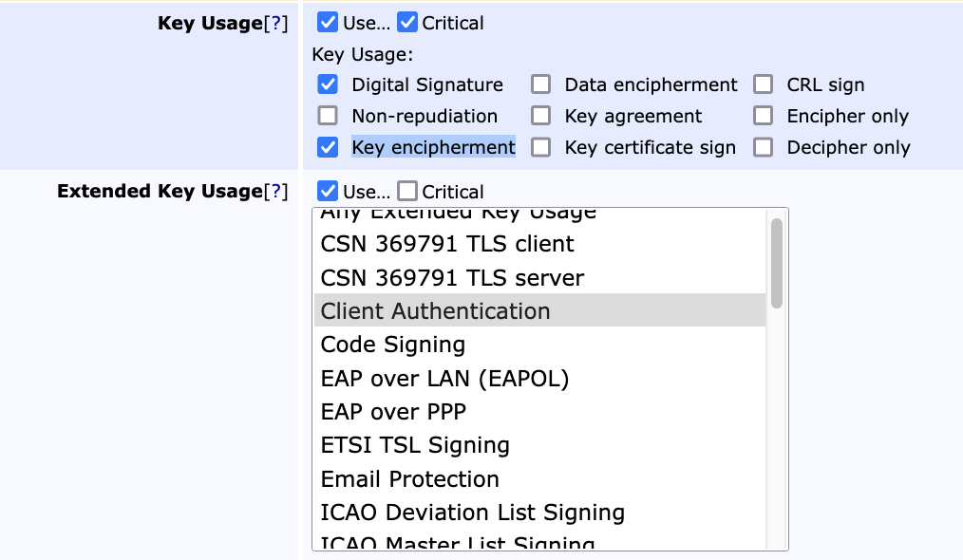
Task: Open Extended Key Usage help link
Action: 275,191
